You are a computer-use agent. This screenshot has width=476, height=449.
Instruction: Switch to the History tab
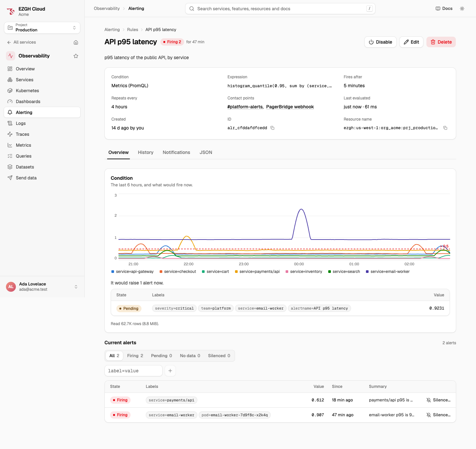[x=145, y=152]
